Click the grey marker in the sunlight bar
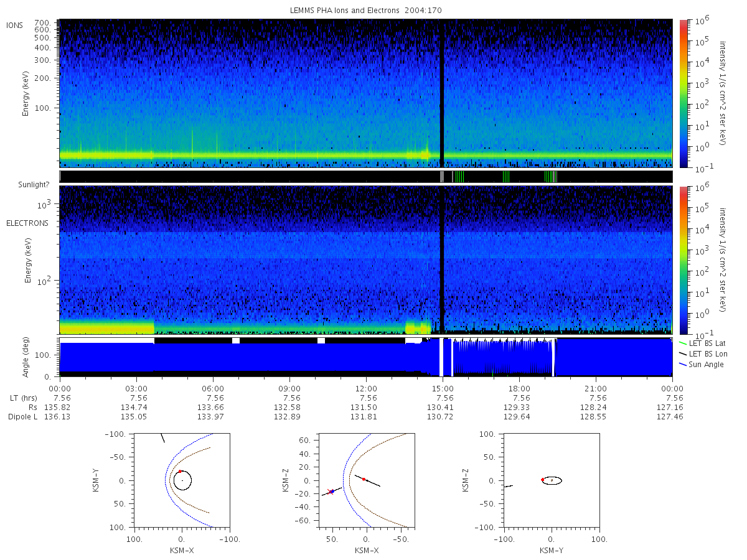This screenshot has height=560, width=747. pos(442,177)
